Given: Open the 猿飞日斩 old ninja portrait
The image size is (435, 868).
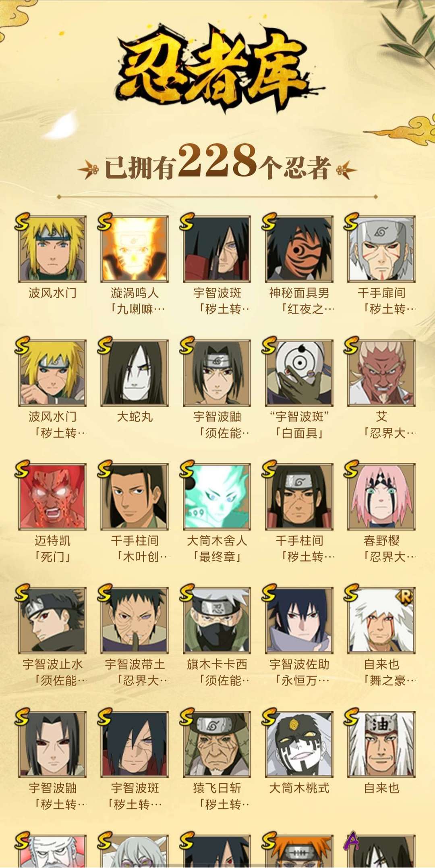Looking at the screenshot, I should (217, 744).
